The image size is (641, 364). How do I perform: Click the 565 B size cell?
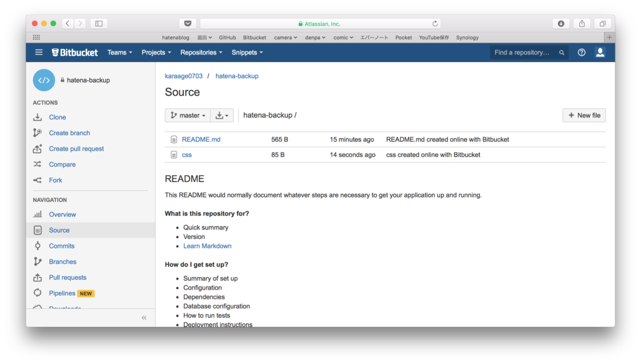(x=280, y=139)
